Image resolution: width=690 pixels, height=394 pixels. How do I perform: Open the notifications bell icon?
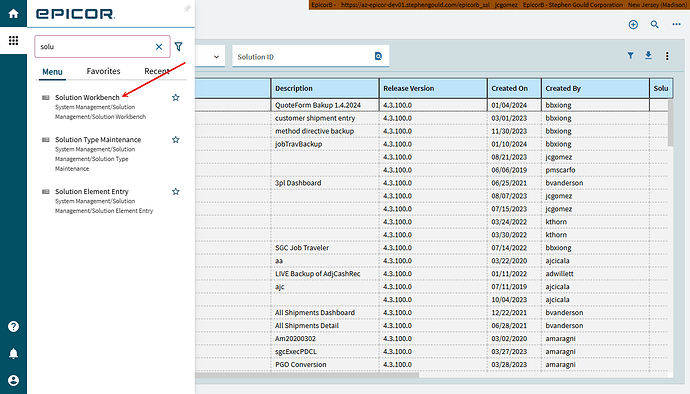click(x=13, y=353)
